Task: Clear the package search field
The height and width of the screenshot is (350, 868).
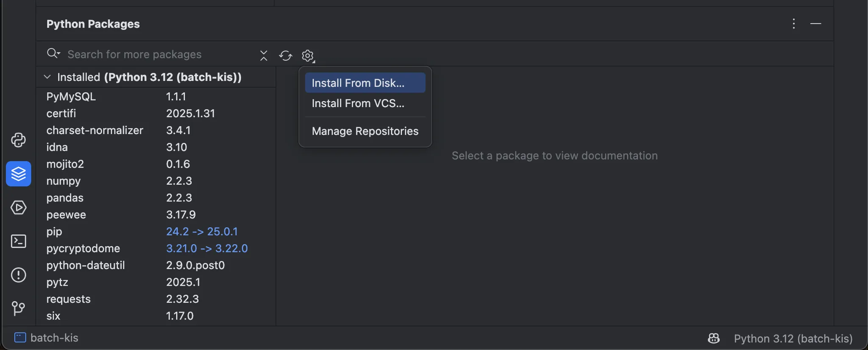Action: pyautogui.click(x=264, y=56)
